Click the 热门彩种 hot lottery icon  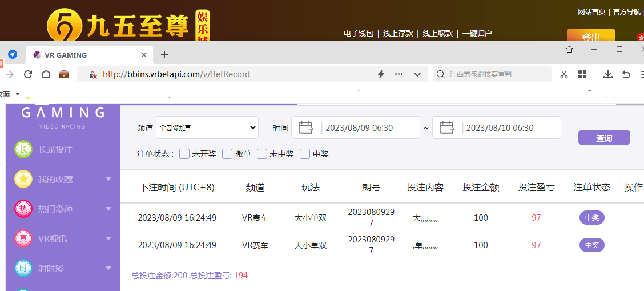[x=23, y=209]
